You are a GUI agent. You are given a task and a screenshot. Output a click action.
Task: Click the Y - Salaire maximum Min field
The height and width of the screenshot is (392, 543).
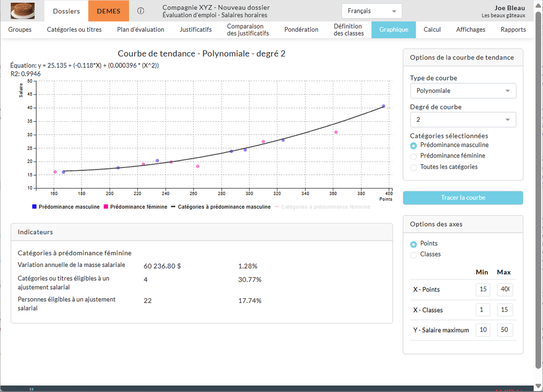(x=483, y=329)
